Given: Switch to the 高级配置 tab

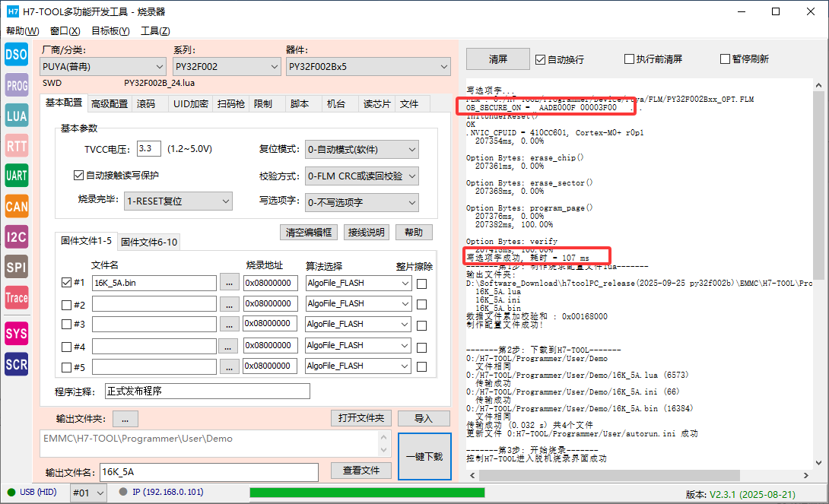Looking at the screenshot, I should [x=110, y=103].
